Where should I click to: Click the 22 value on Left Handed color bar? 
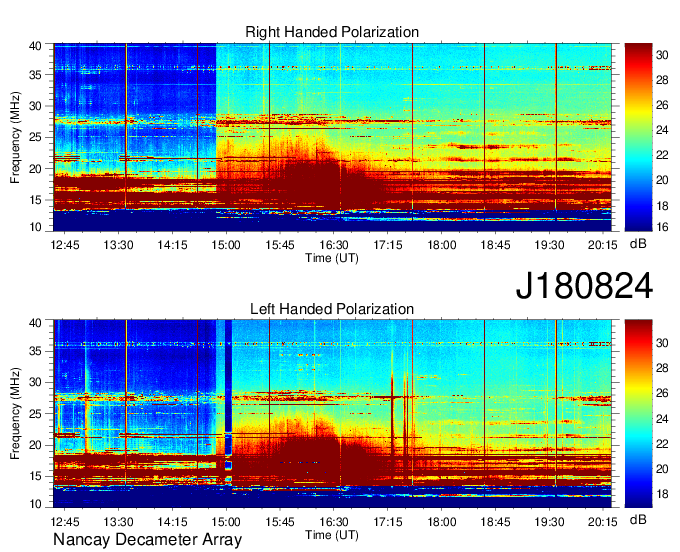[662, 443]
